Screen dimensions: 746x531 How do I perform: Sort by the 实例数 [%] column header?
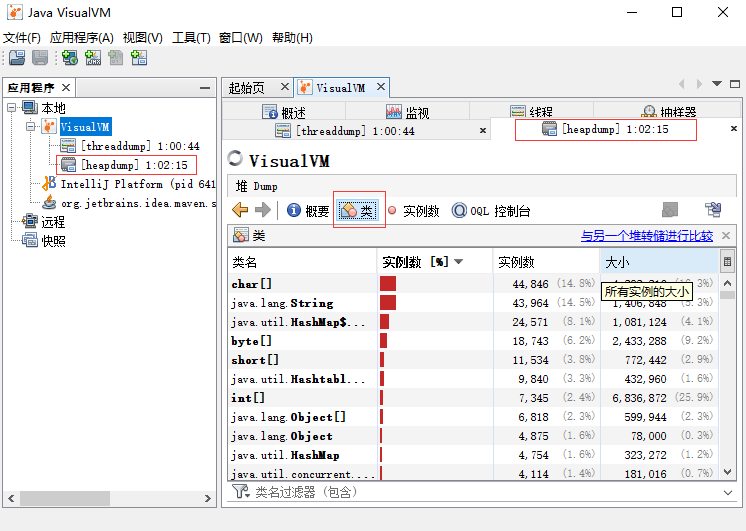435,262
